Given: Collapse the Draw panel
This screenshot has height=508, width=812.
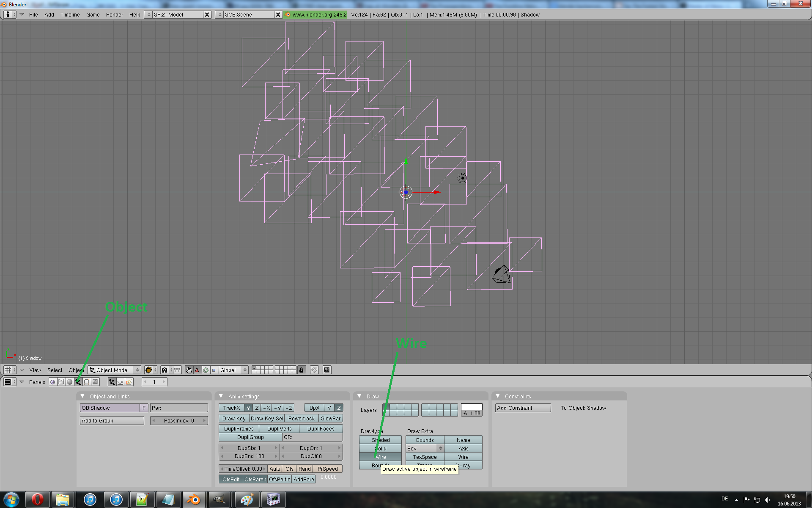Looking at the screenshot, I should pos(359,396).
